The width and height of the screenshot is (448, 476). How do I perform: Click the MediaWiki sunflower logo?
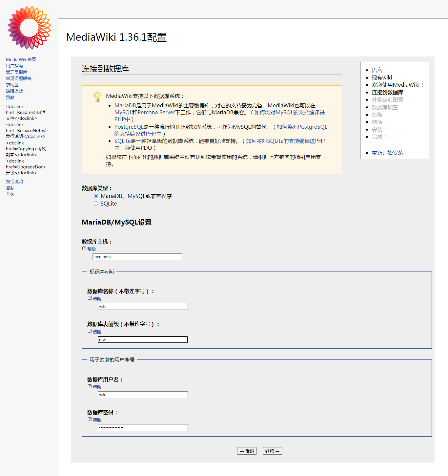(x=29, y=28)
